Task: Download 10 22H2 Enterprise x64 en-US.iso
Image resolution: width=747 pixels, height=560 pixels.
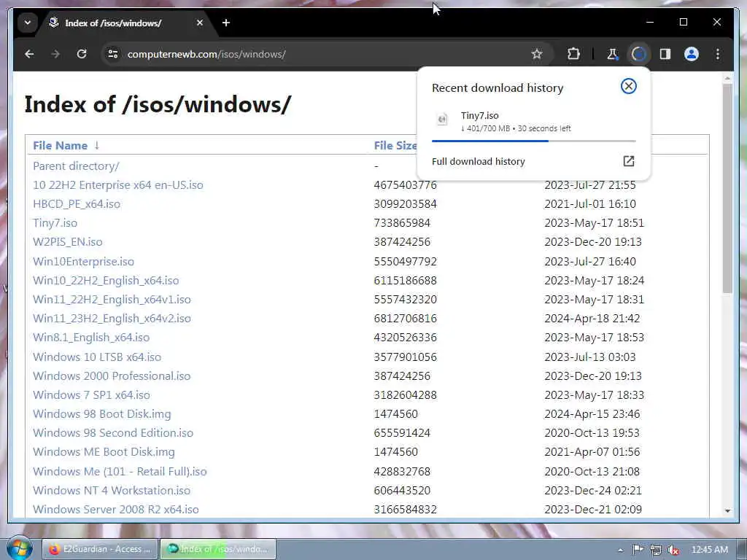Action: pos(117,184)
